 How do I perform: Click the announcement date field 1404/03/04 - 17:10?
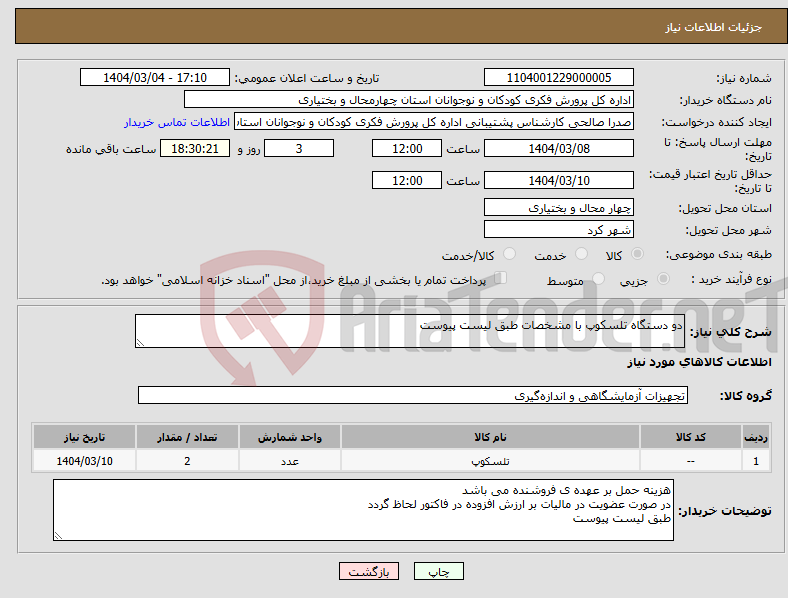click(155, 78)
